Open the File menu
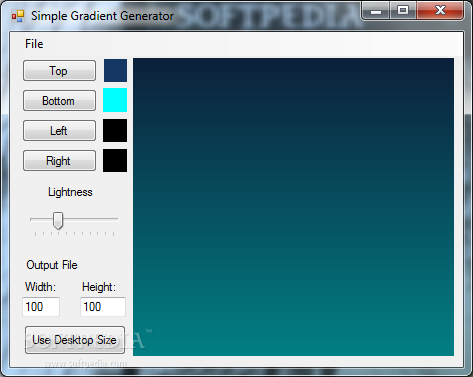 (x=34, y=44)
